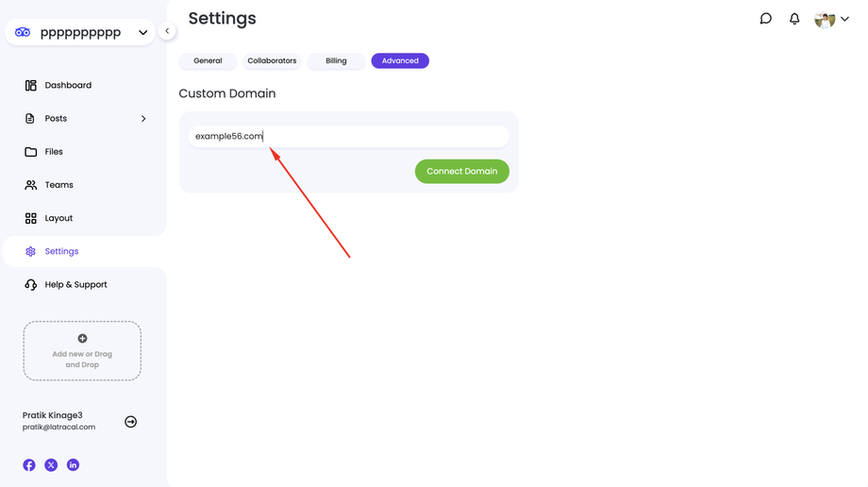Viewport: 868px width, 487px height.
Task: Click the Dashboard sidebar icon
Action: [x=31, y=85]
